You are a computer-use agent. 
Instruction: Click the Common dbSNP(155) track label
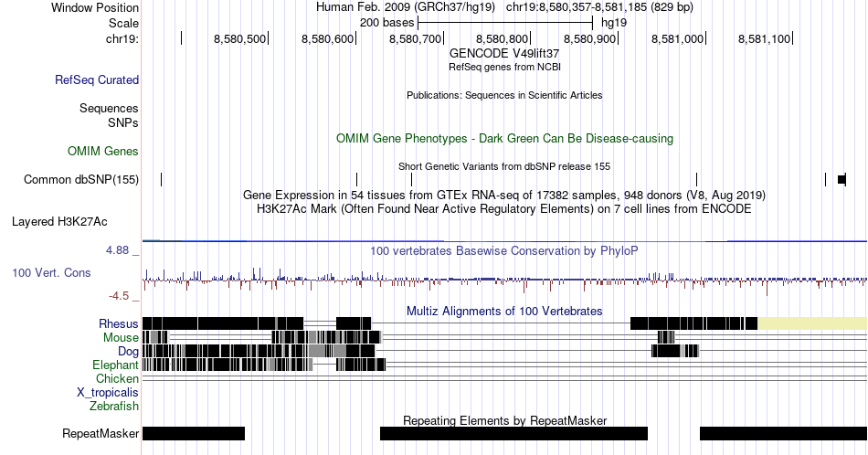pos(81,179)
